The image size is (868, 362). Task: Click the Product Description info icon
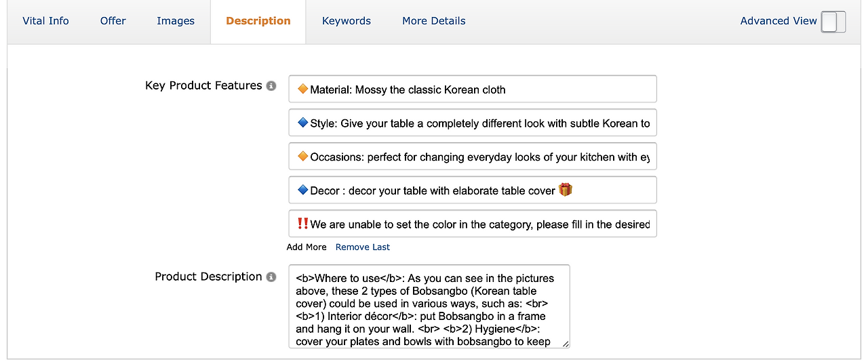point(271,277)
